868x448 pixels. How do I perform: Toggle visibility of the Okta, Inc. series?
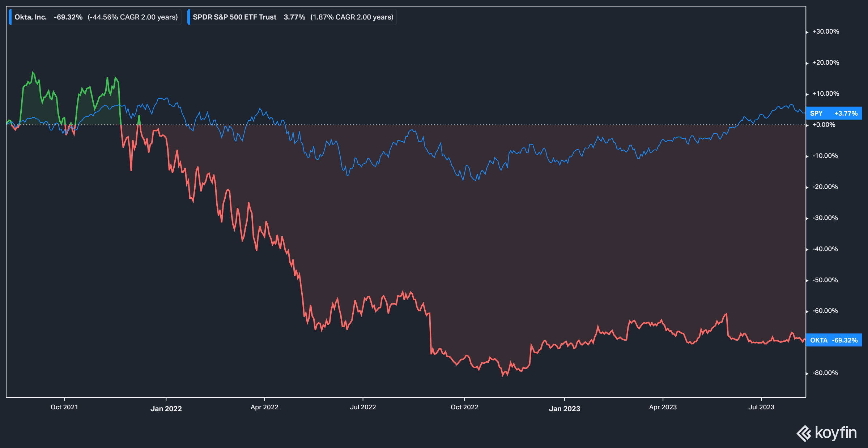click(x=30, y=17)
